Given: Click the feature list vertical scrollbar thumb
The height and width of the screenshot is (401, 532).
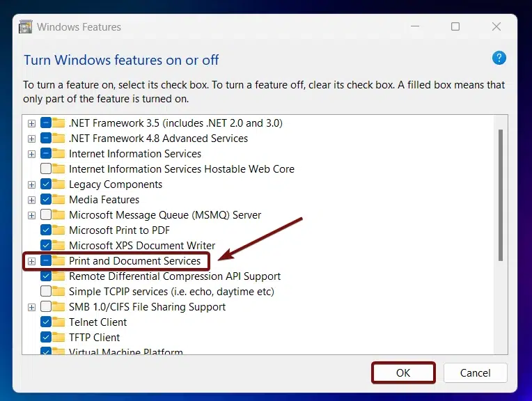Looking at the screenshot, I should (x=501, y=195).
